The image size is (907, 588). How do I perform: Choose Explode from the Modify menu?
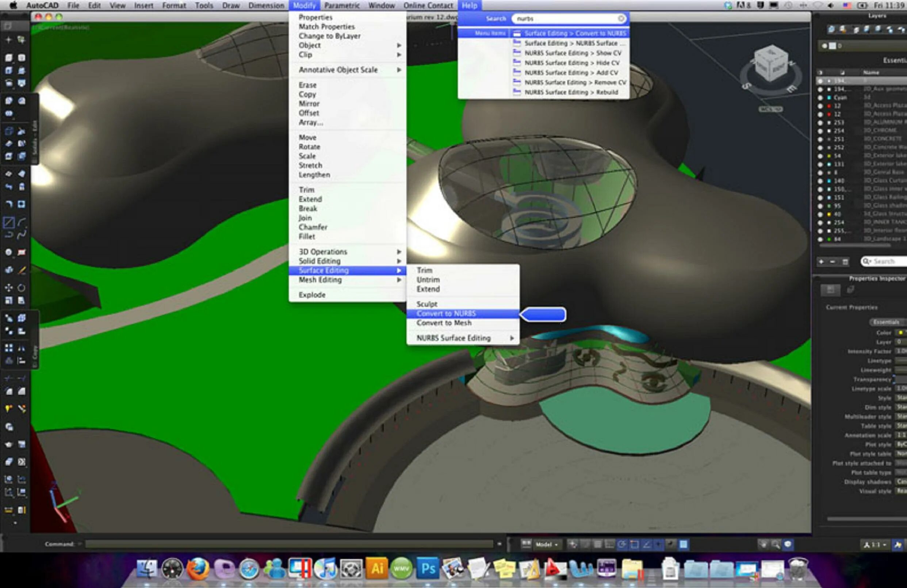(x=312, y=295)
